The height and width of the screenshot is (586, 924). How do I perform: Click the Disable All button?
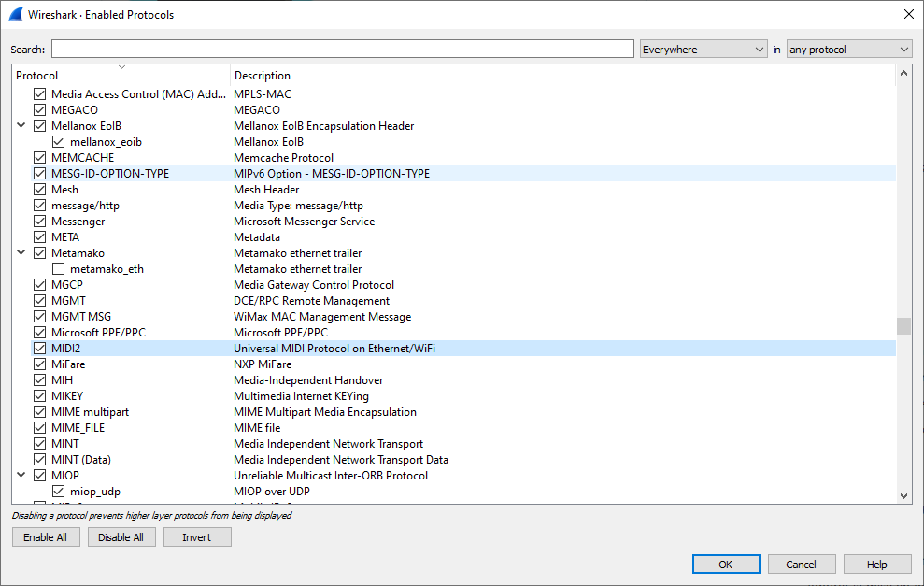pos(121,537)
